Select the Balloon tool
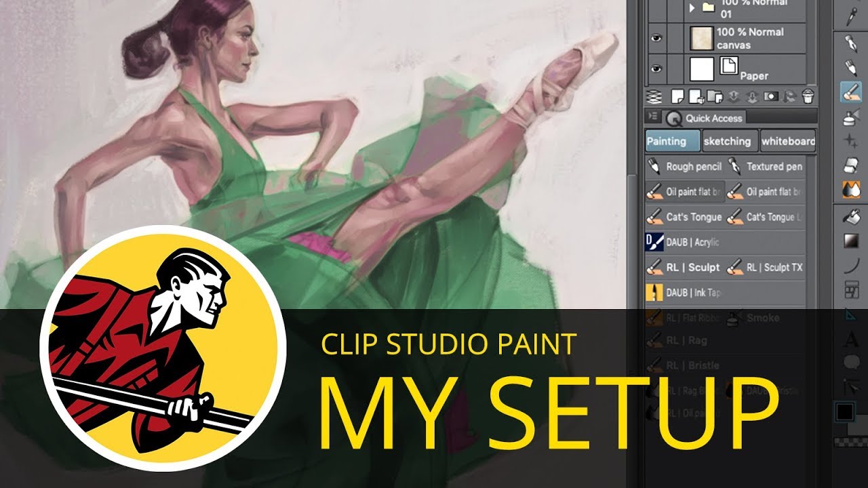 tap(851, 363)
